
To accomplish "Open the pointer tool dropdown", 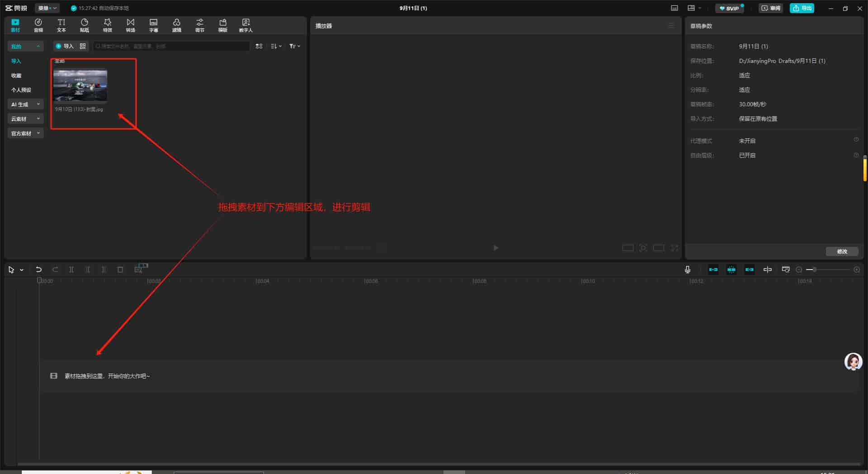I will point(21,270).
